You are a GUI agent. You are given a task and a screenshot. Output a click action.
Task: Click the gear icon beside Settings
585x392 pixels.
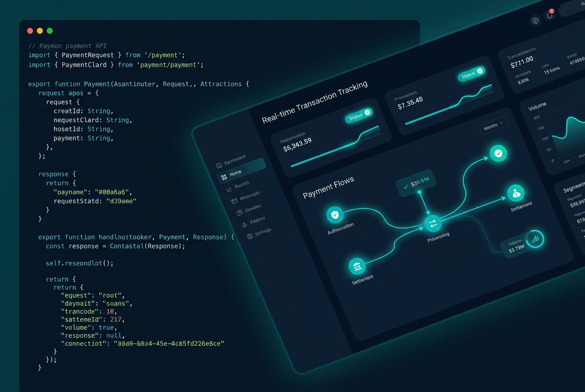tap(250, 236)
